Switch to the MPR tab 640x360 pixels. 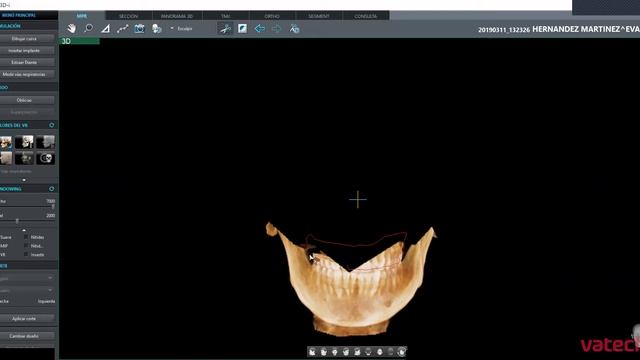82,16
